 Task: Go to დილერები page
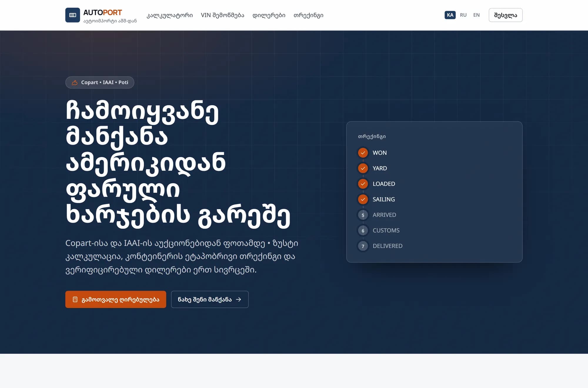point(269,15)
